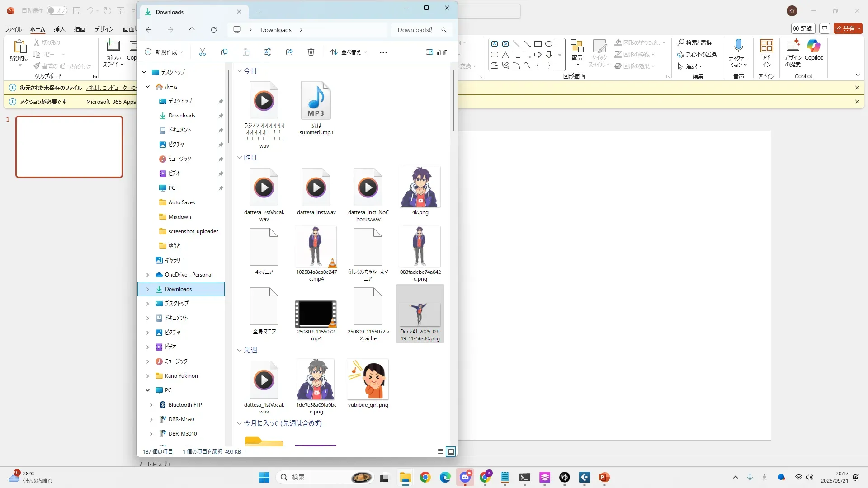Select the yubibue_girl.png thumbnail

pyautogui.click(x=368, y=380)
